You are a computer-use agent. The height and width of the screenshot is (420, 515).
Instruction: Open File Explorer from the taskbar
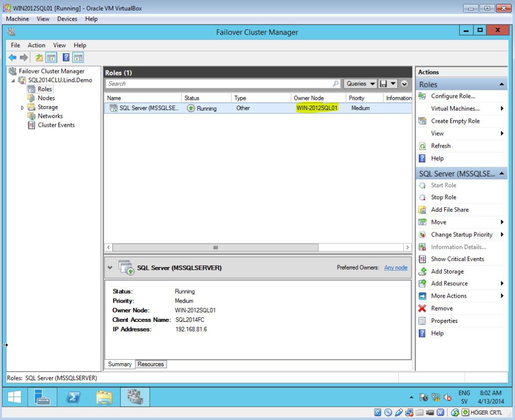(x=104, y=397)
